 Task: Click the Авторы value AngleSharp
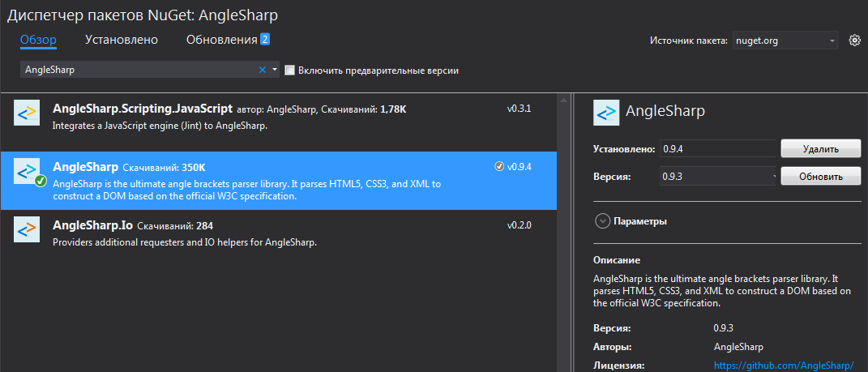tap(738, 347)
